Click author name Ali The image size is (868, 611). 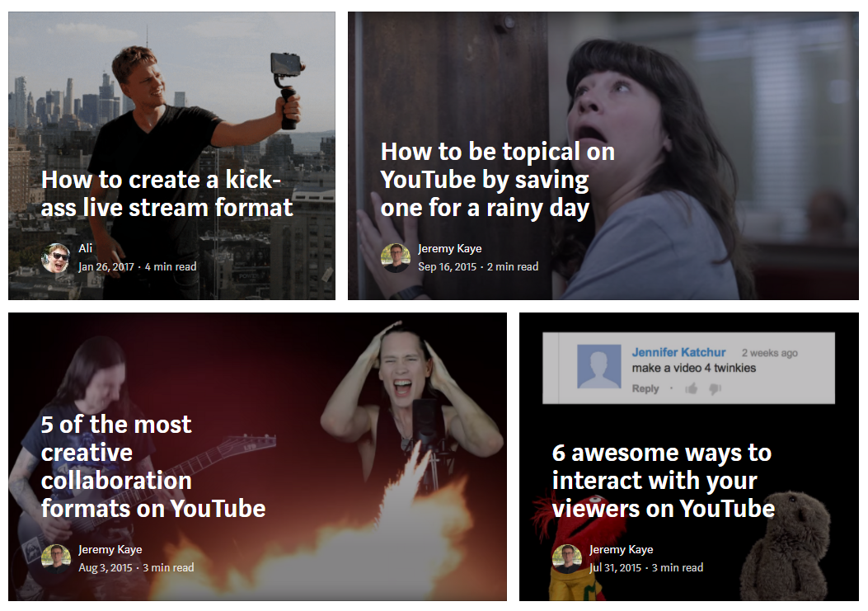coord(85,248)
